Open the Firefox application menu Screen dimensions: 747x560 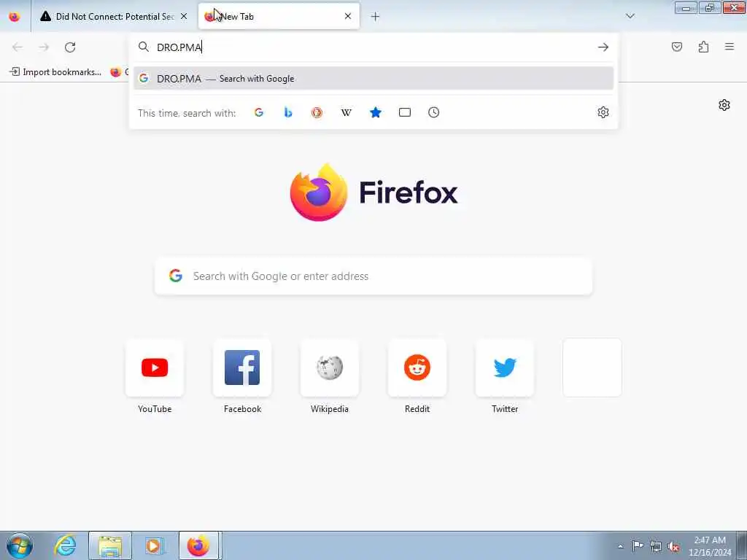pyautogui.click(x=729, y=47)
